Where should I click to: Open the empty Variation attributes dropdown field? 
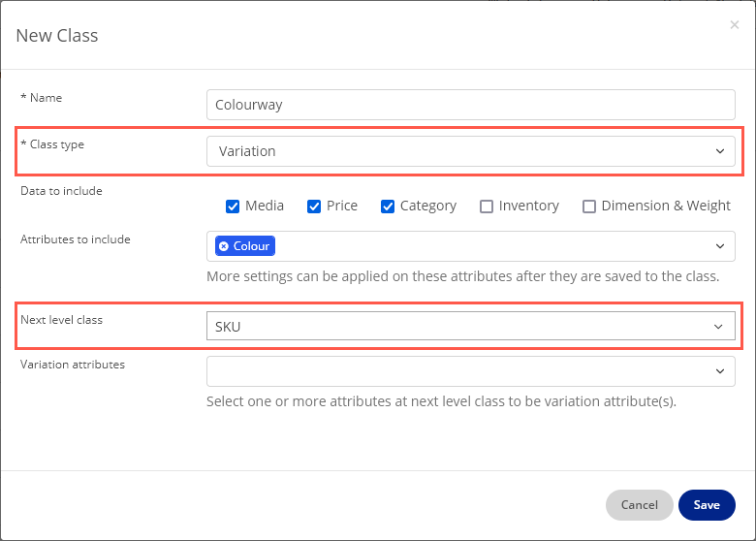coord(456,370)
